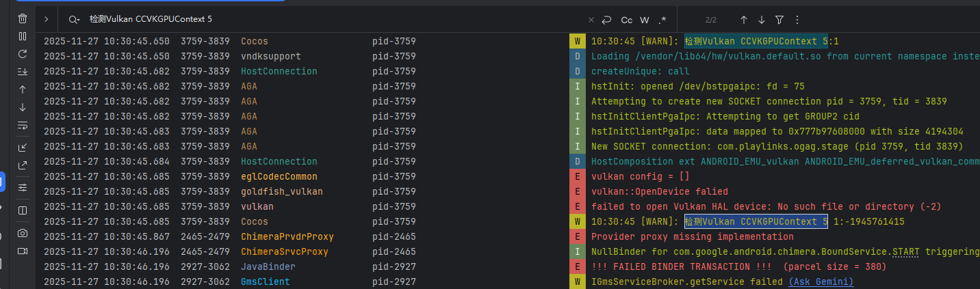Viewport: 980px width, 289px height.
Task: Click the Ask Gemini link
Action: pyautogui.click(x=821, y=281)
